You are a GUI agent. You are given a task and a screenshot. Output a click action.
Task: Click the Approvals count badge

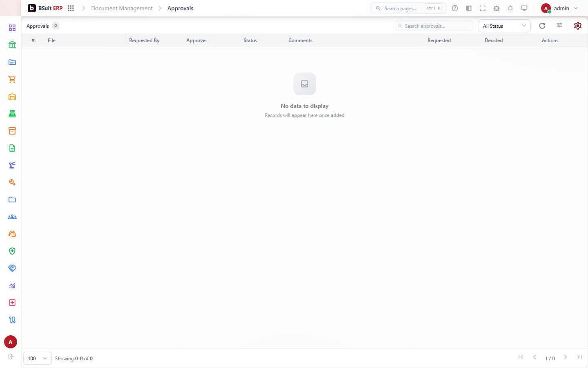coord(56,25)
